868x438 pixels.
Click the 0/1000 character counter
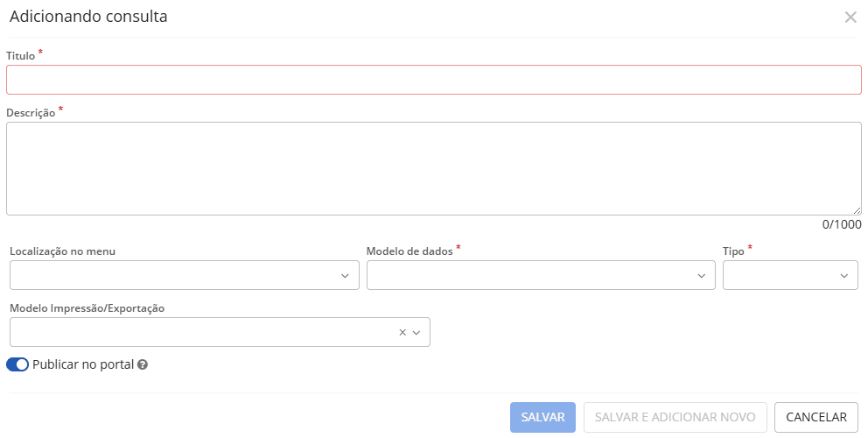[x=842, y=225]
